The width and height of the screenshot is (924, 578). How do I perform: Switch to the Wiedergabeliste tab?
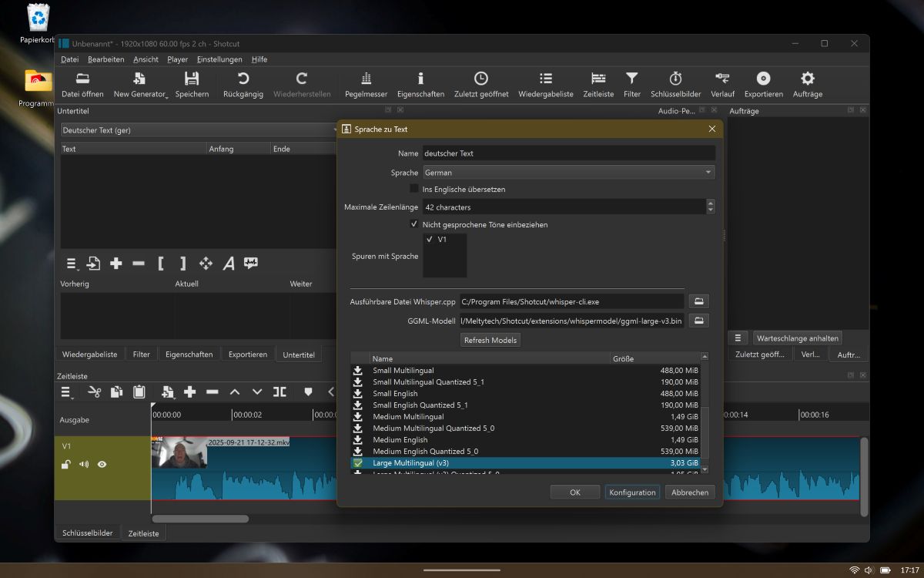[89, 355]
